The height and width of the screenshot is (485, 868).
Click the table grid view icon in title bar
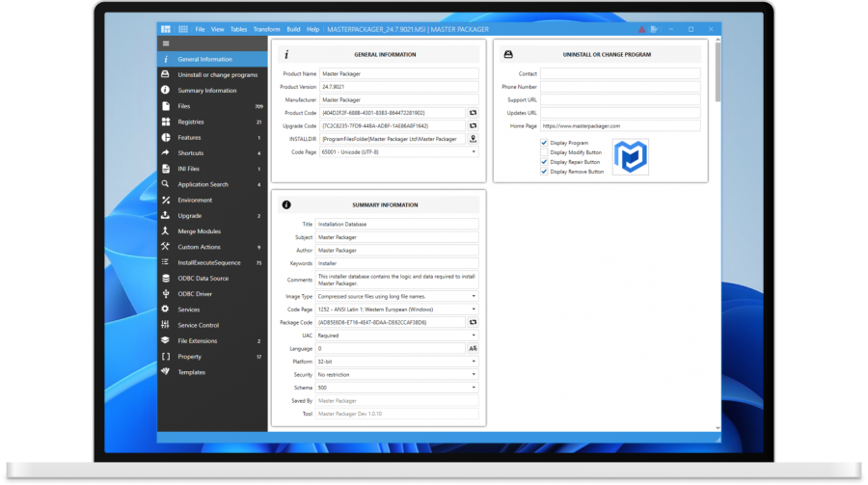[183, 29]
